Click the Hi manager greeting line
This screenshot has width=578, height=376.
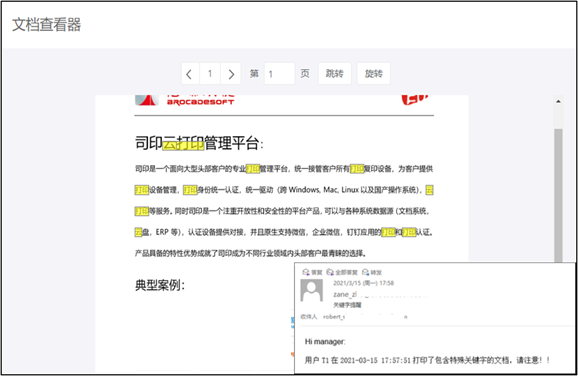(325, 342)
